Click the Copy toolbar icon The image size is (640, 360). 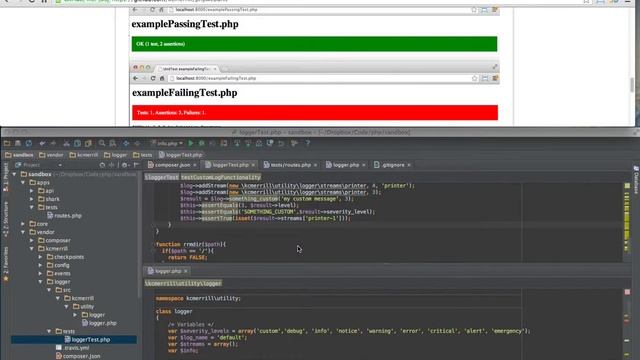pos(77,143)
